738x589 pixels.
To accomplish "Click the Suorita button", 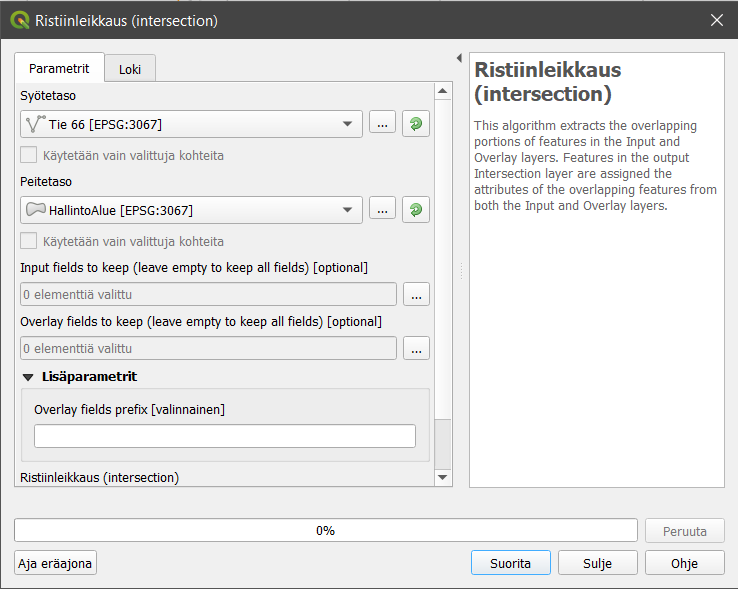I will 510,563.
